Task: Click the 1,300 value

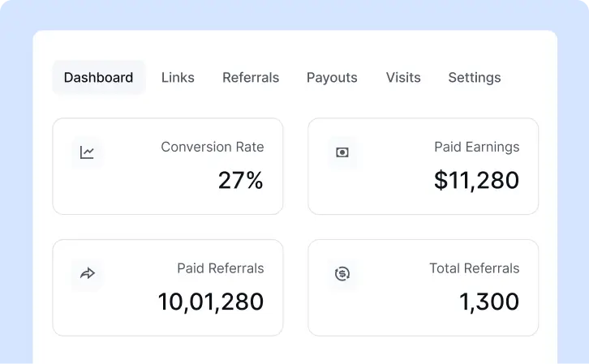Action: [489, 302]
